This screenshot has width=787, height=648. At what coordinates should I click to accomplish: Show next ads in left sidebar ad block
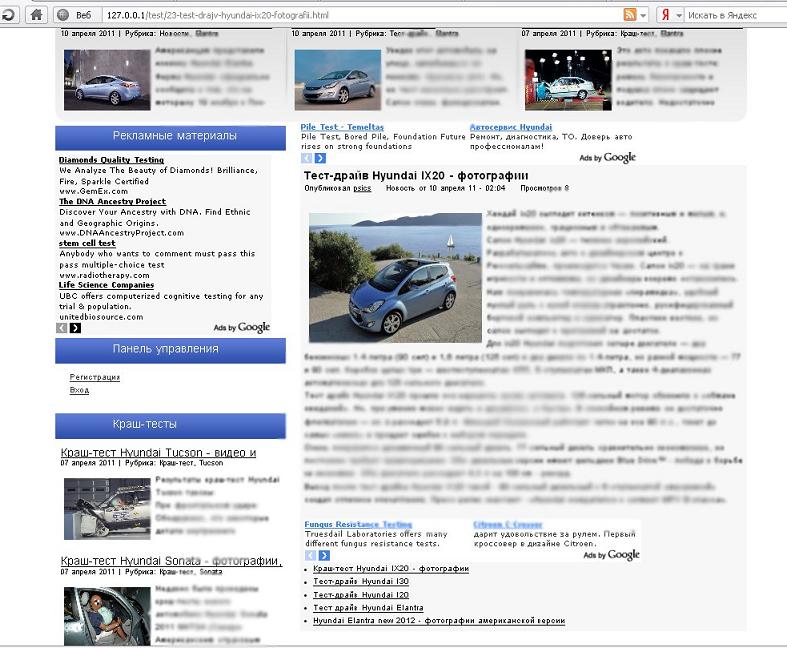(75, 328)
